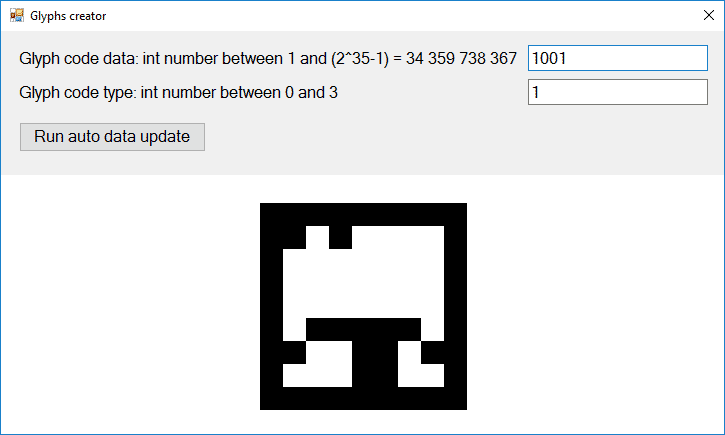Click the black horizontal bar inside glyph

[363, 329]
